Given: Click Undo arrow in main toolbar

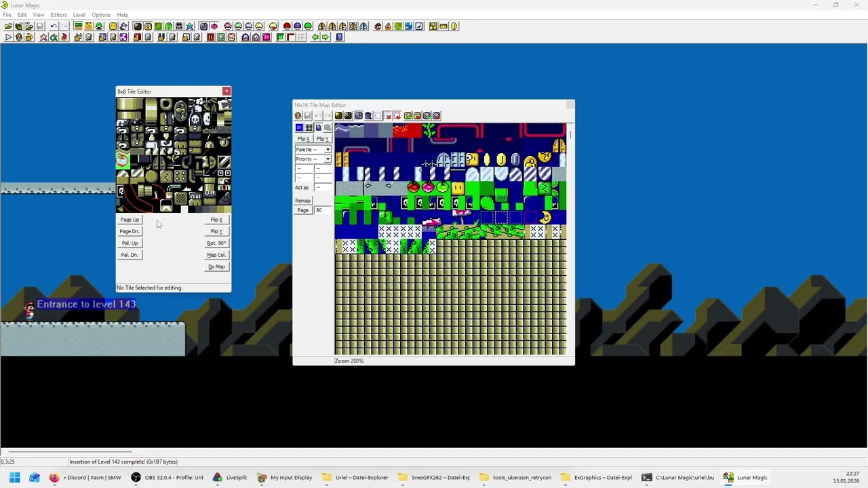Looking at the screenshot, I should tap(54, 26).
